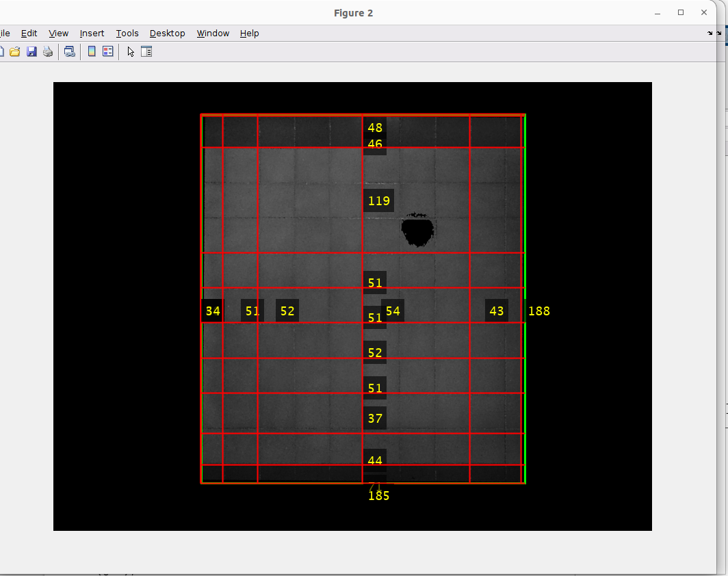Open the Edit menu
The width and height of the screenshot is (728, 576).
[29, 33]
